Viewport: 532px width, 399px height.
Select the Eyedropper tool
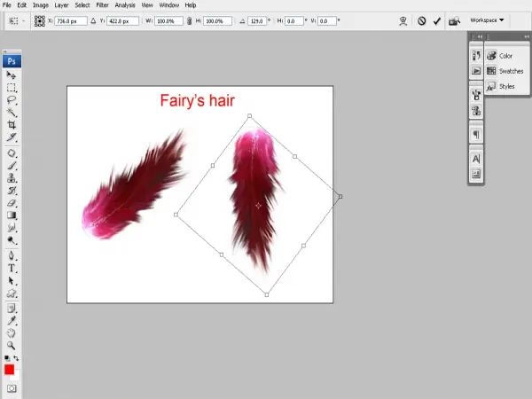[12, 320]
